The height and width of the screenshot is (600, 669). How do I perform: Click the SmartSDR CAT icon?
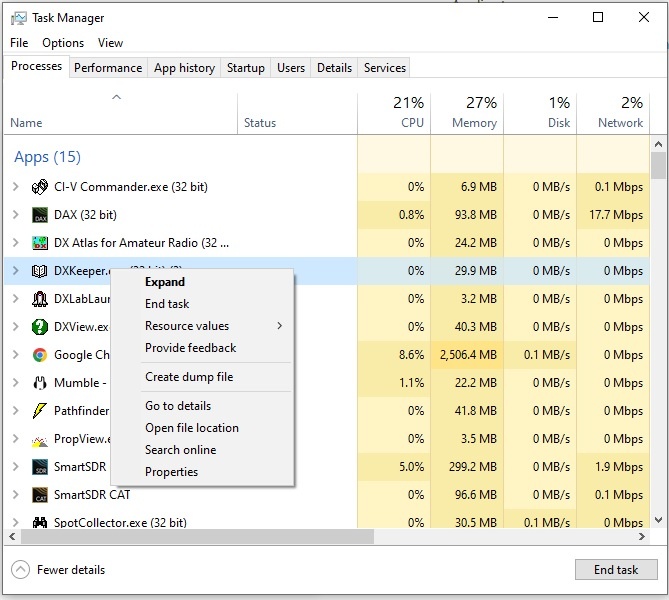[x=40, y=495]
